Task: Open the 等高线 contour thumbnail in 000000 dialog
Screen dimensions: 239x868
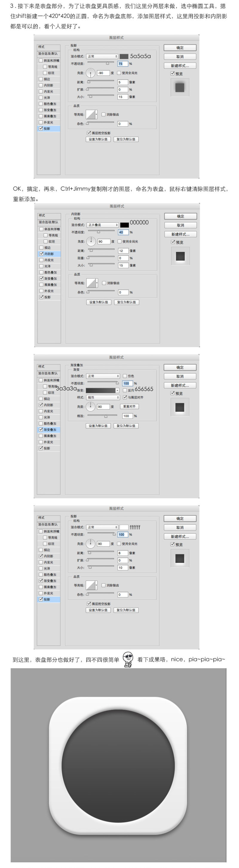Action: (x=91, y=283)
